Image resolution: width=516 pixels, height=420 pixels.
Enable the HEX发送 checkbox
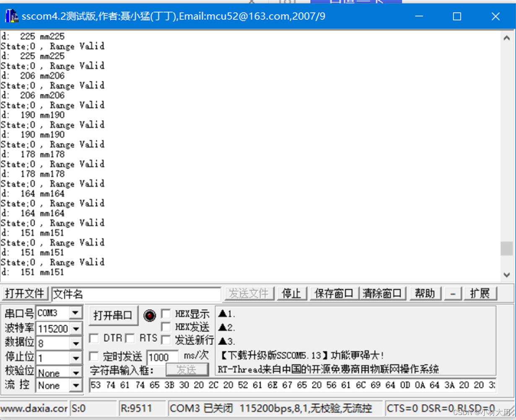click(x=166, y=327)
